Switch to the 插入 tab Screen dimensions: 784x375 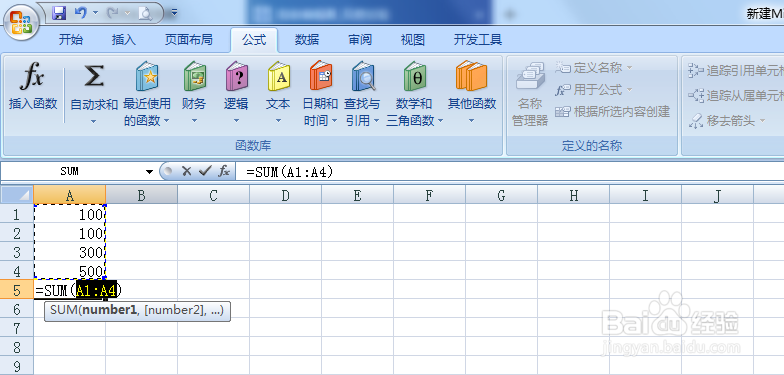(x=124, y=40)
